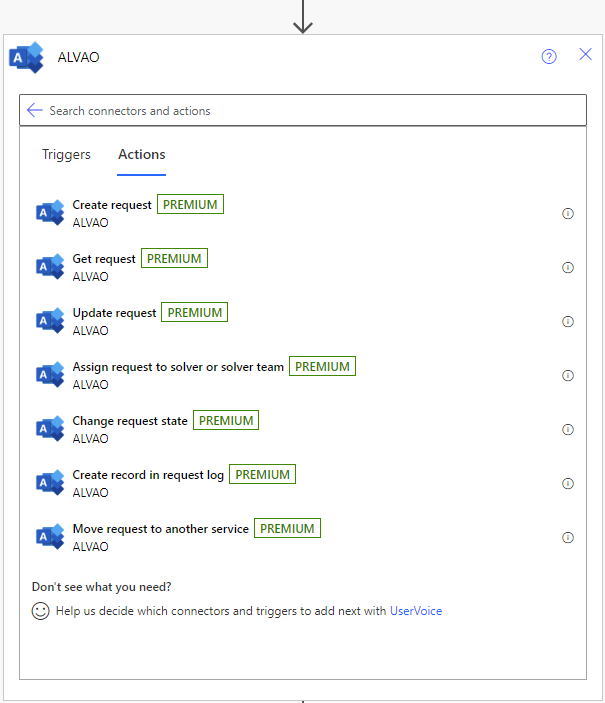View info icon for Update request
This screenshot has height=703, width=605.
pos(568,322)
